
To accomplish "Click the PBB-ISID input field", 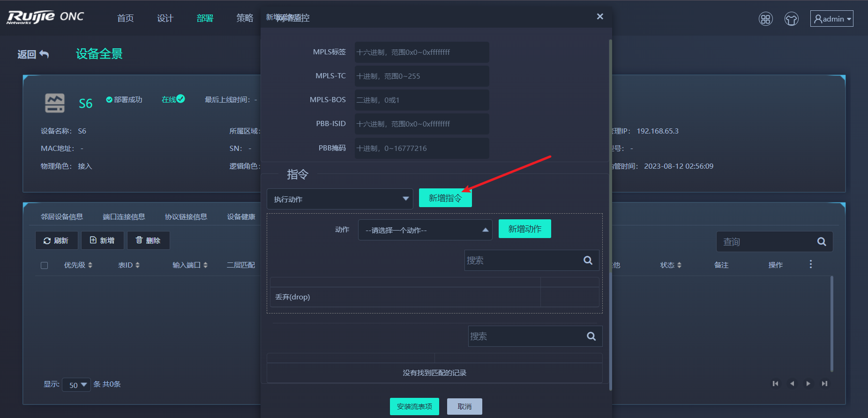I will click(x=422, y=124).
